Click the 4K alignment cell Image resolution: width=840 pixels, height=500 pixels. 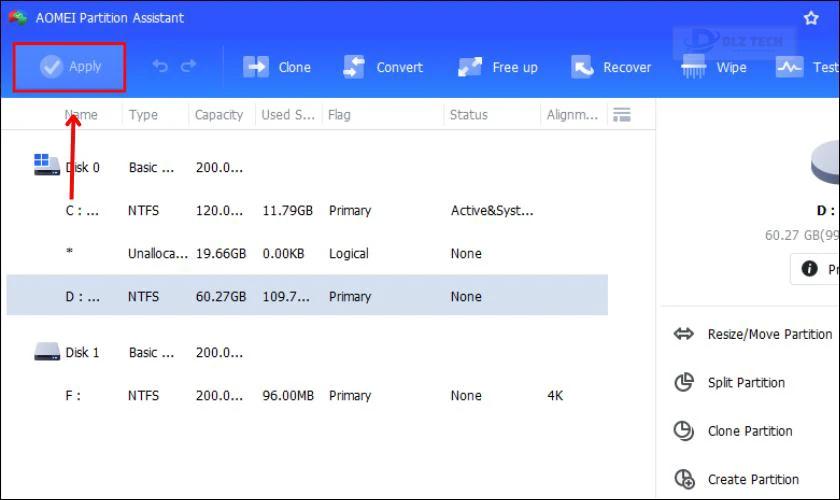point(555,395)
